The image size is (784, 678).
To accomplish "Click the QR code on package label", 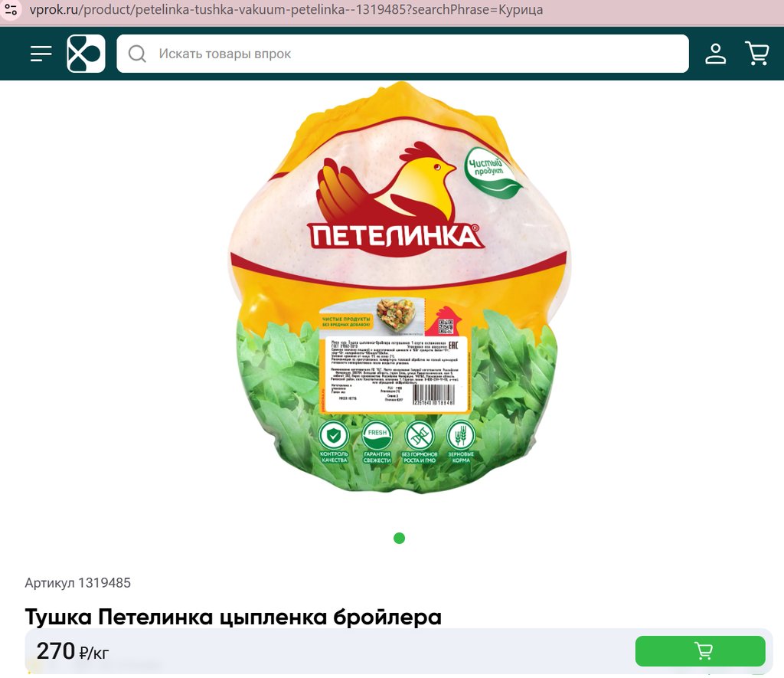I will coord(446,326).
